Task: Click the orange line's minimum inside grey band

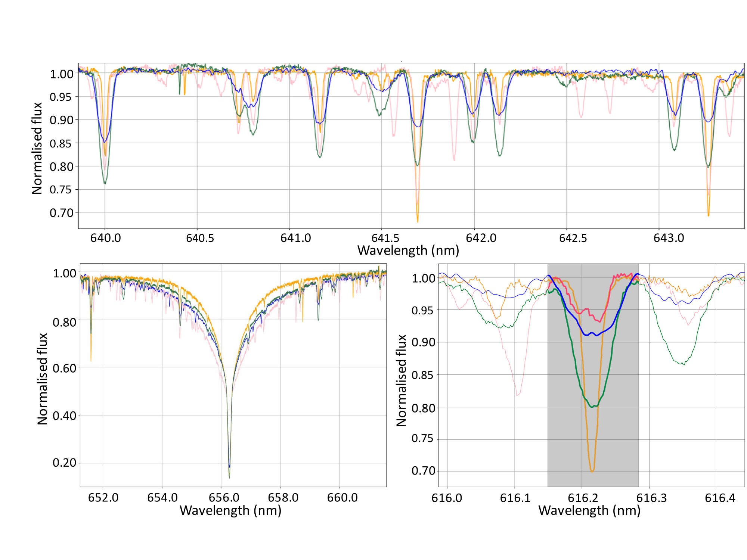Action: (x=592, y=471)
